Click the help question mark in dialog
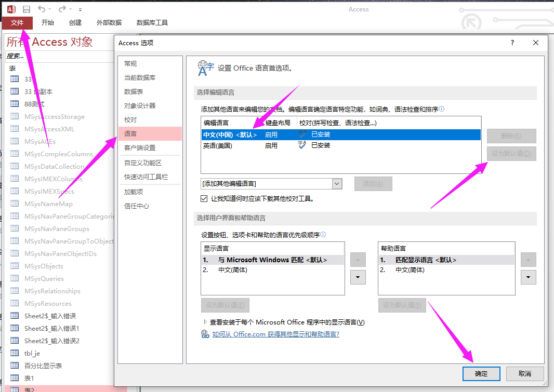This screenshot has width=554, height=392. 512,43
